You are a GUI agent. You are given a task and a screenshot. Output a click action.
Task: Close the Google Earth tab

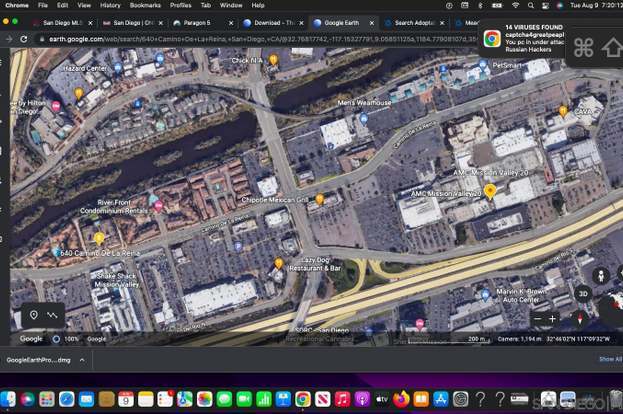pos(372,23)
